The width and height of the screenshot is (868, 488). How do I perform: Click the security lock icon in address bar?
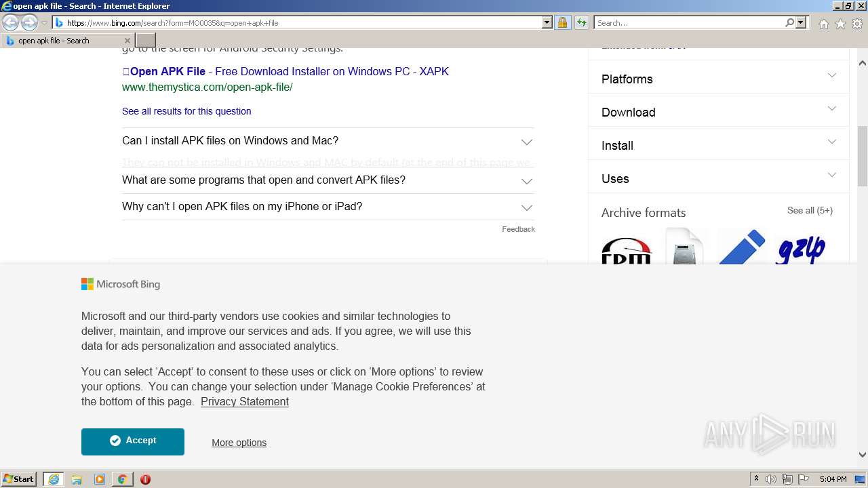[x=562, y=22]
